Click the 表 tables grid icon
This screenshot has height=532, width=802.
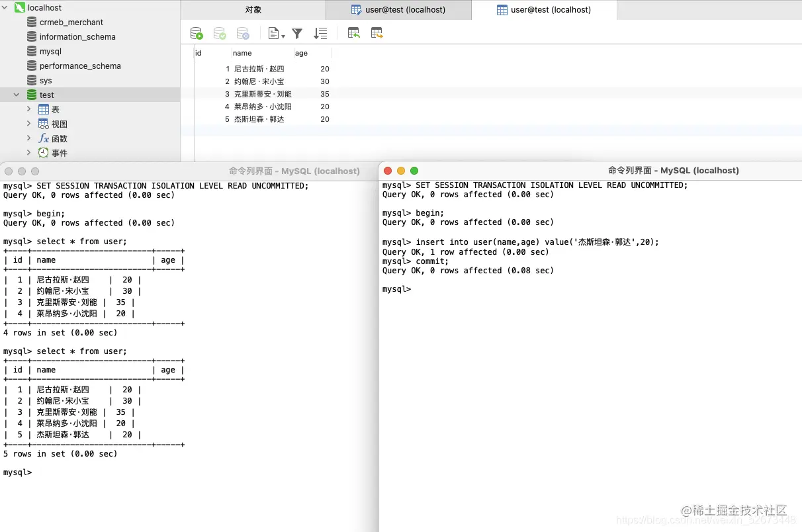(x=44, y=109)
